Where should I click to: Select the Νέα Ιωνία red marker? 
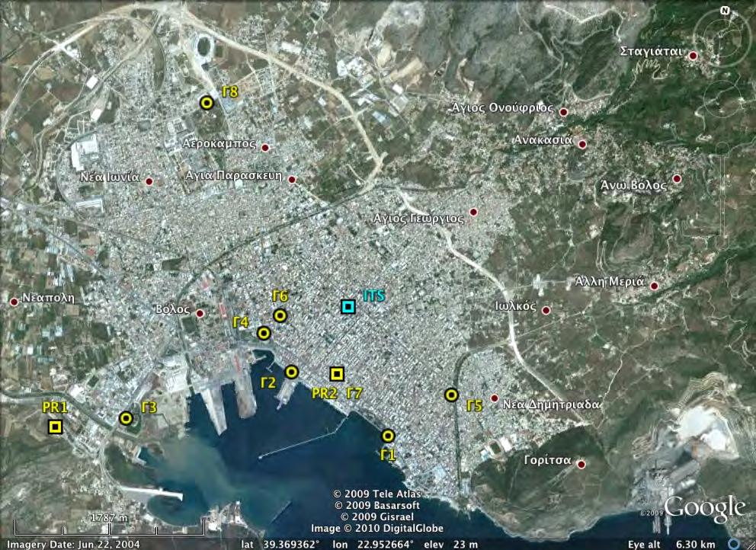click(149, 182)
